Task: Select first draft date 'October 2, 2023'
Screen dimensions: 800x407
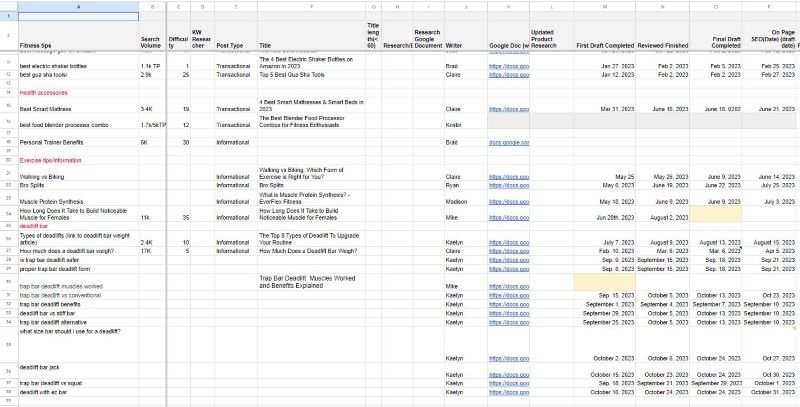Action: (x=605, y=345)
